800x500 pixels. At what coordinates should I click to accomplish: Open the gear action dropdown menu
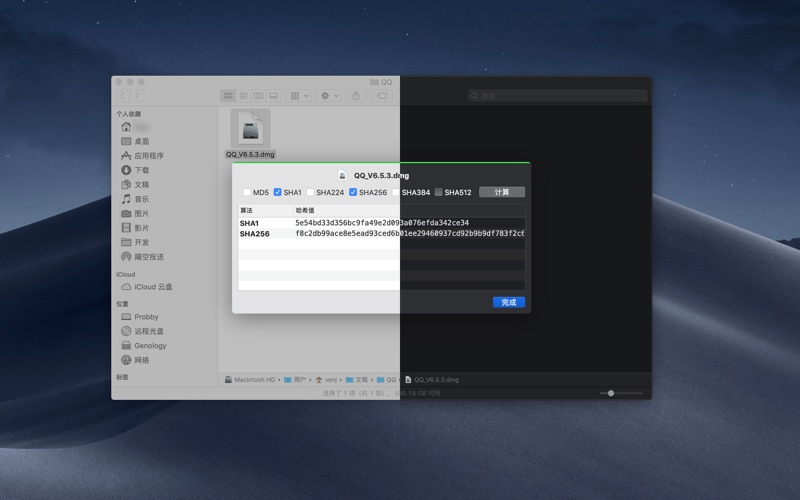[328, 96]
